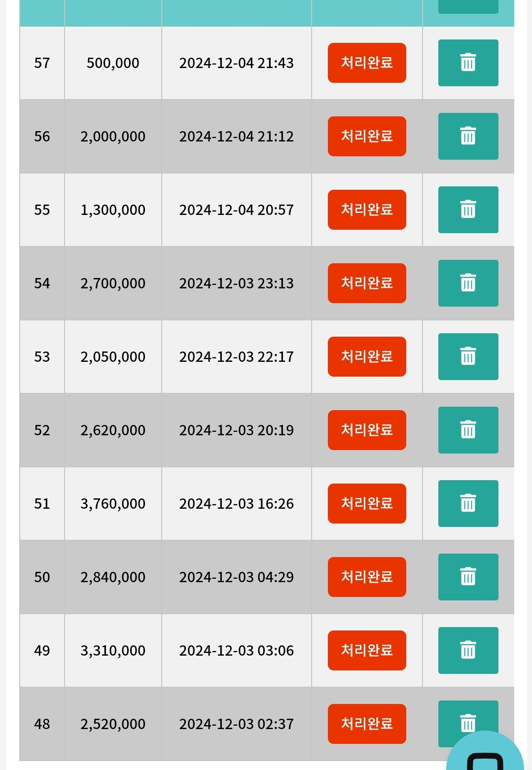Click 처리완료 button for row 56
The image size is (532, 770).
point(367,136)
